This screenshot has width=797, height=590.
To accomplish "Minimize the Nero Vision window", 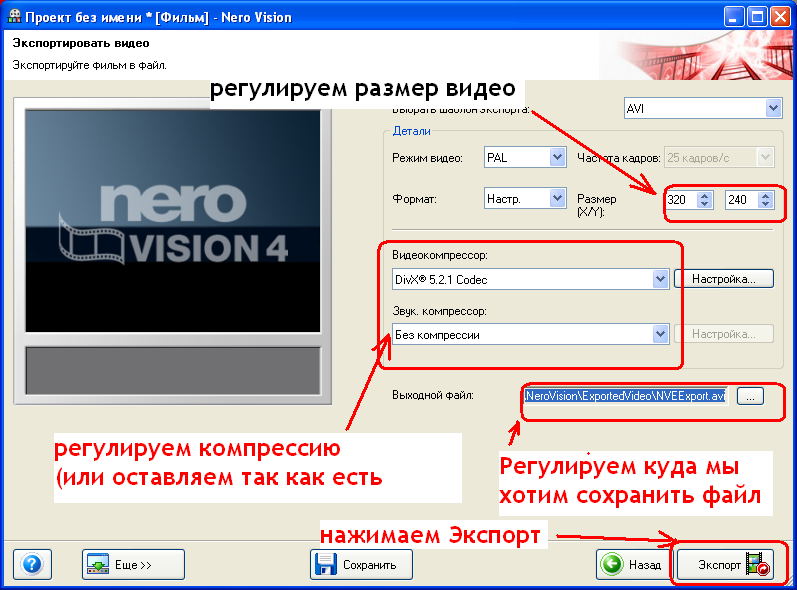I will click(733, 17).
